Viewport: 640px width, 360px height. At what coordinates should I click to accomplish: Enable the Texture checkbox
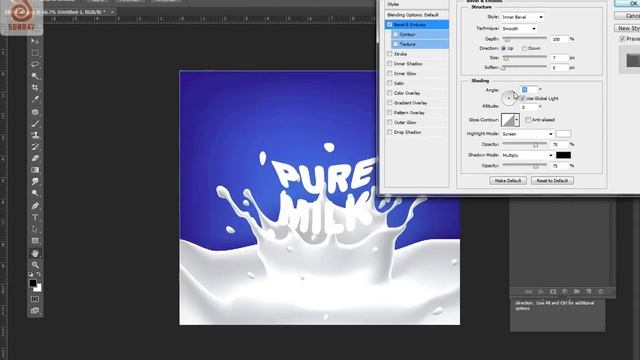pyautogui.click(x=395, y=44)
